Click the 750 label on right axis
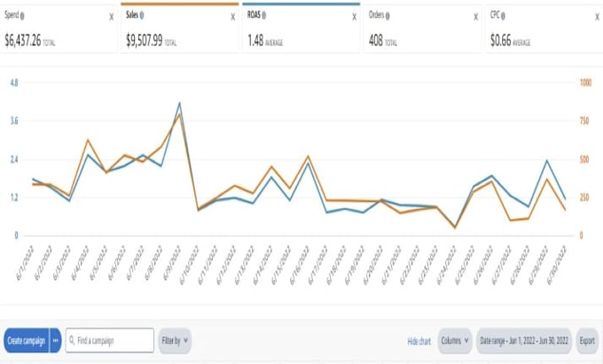The height and width of the screenshot is (364, 603). point(584,121)
